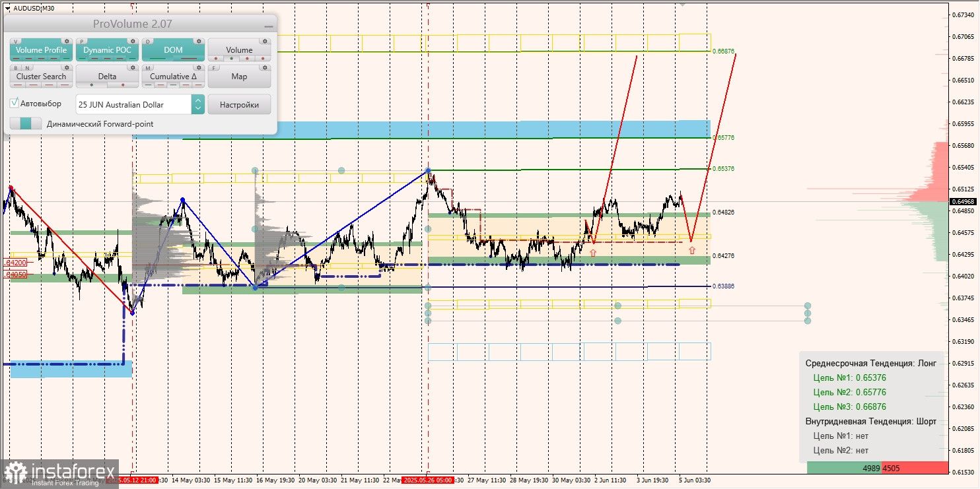
Task: Click the D hotkey tag on DOM
Action: point(148,41)
